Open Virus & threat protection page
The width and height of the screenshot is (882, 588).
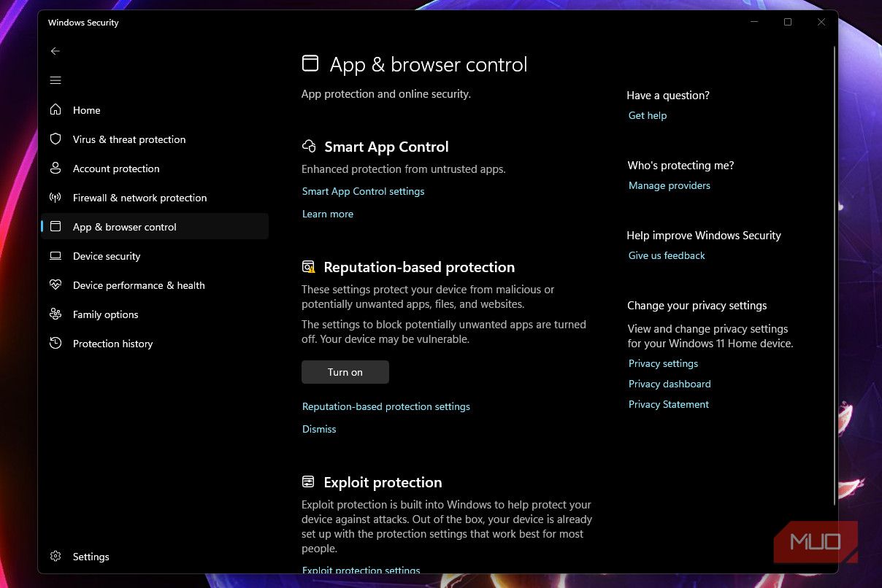(155, 139)
